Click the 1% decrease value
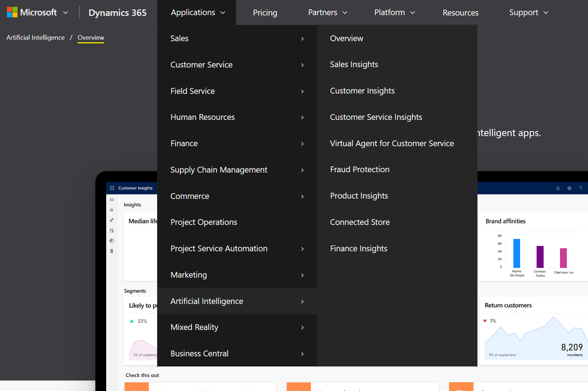 [x=493, y=321]
